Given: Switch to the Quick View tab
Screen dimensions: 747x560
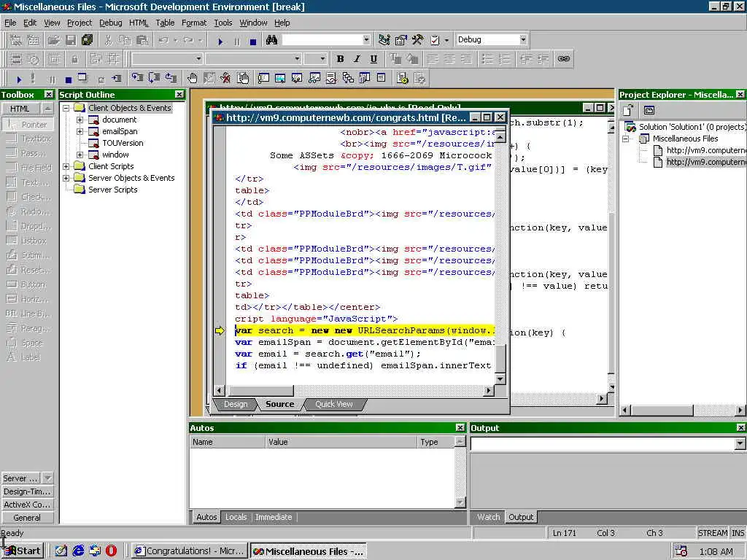Looking at the screenshot, I should click(x=333, y=404).
